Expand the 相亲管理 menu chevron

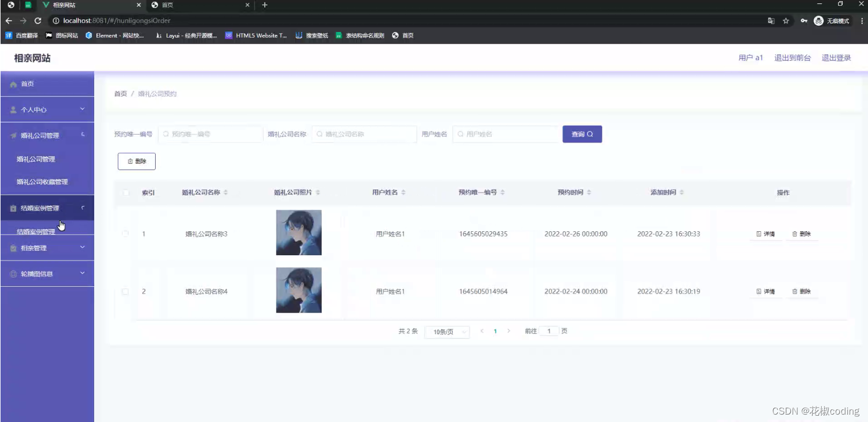[x=83, y=247]
